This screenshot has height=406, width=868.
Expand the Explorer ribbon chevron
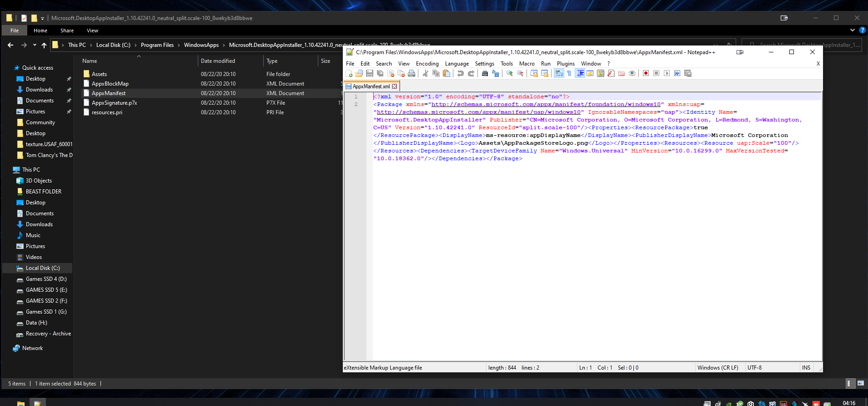tap(852, 30)
